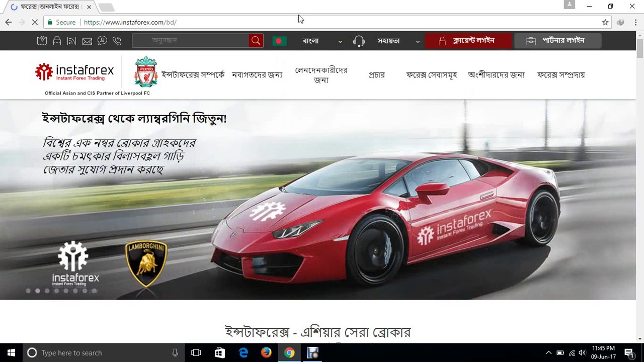Click the banner headline about winning Lamborghini

click(134, 119)
